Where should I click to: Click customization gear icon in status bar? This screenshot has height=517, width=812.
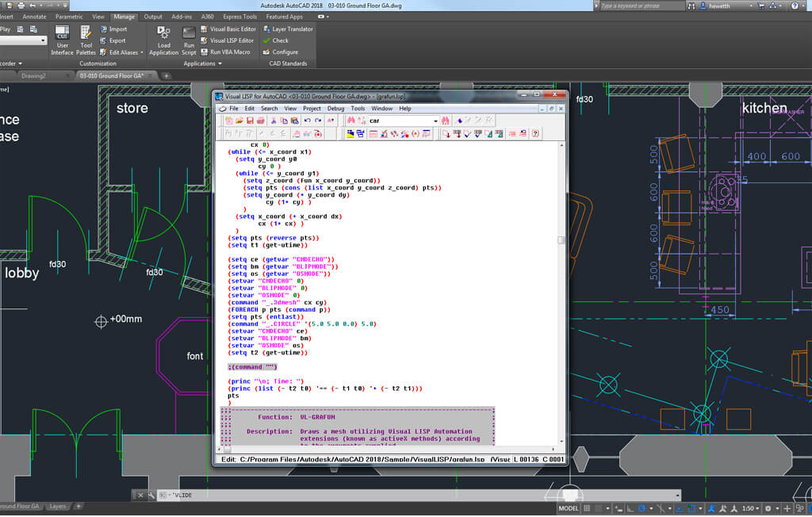click(768, 509)
